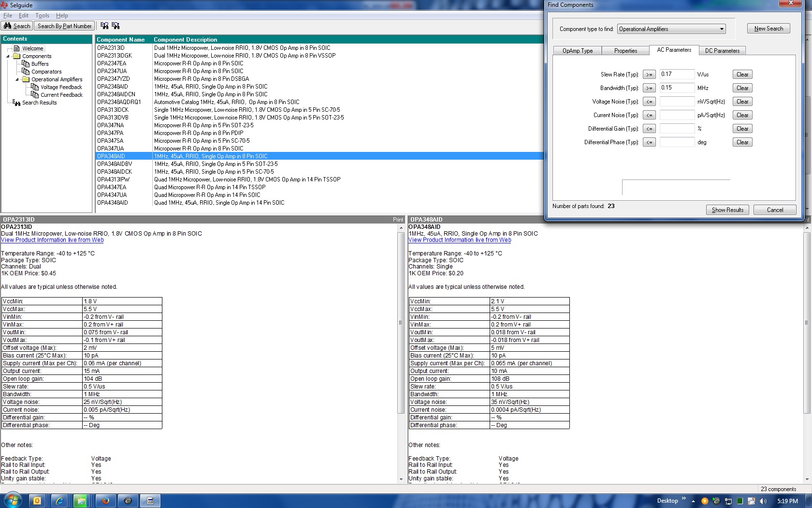Launch Outlook from the taskbar
This screenshot has height=508, width=812.
point(37,501)
